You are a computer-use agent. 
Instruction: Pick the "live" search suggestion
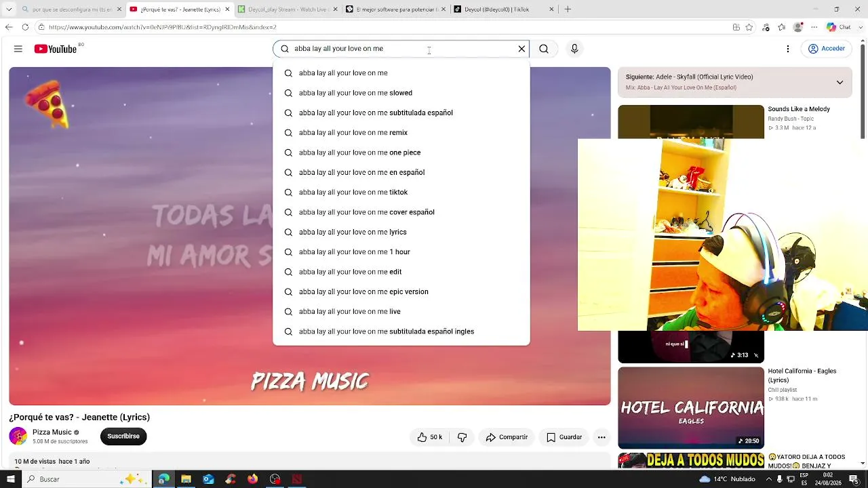click(x=401, y=312)
